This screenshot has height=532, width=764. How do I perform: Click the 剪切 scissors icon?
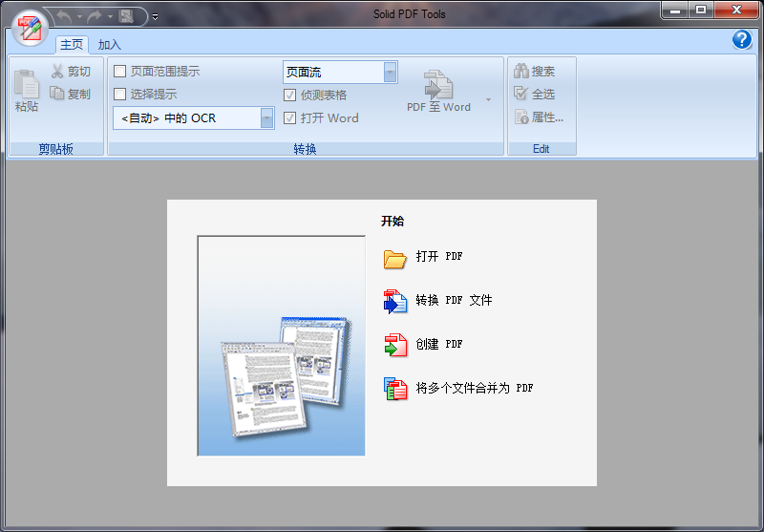(57, 71)
